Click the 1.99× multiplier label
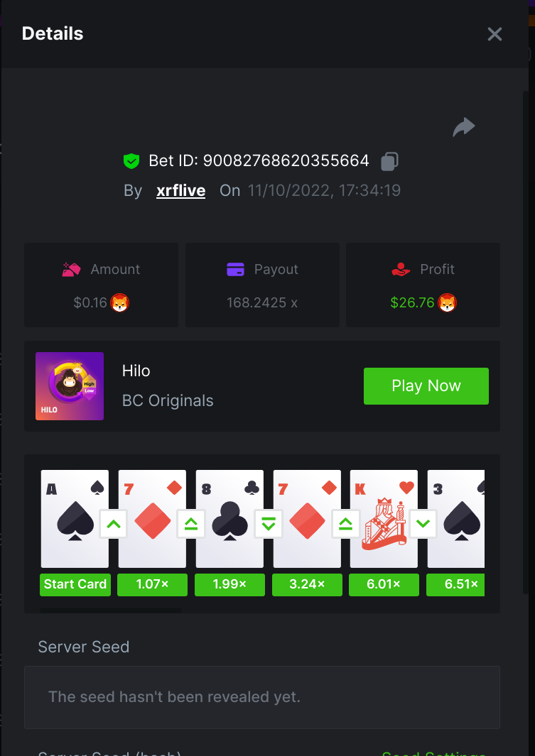 (x=229, y=584)
